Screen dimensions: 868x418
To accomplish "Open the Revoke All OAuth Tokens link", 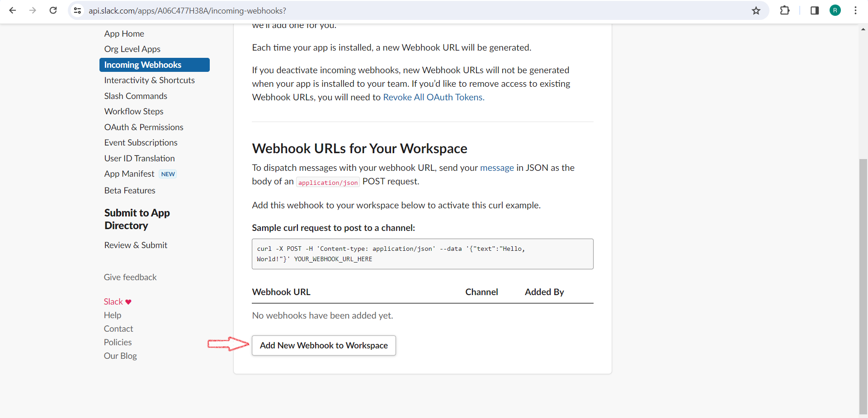I will click(433, 97).
